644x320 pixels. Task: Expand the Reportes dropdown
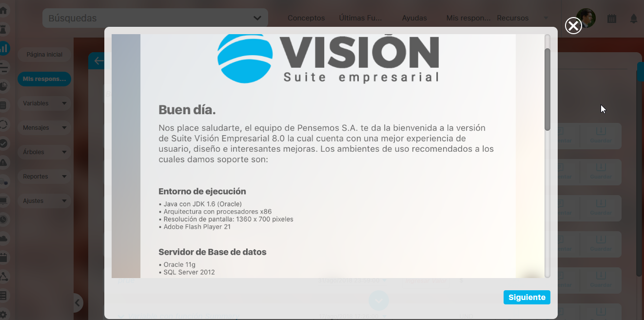(x=44, y=177)
